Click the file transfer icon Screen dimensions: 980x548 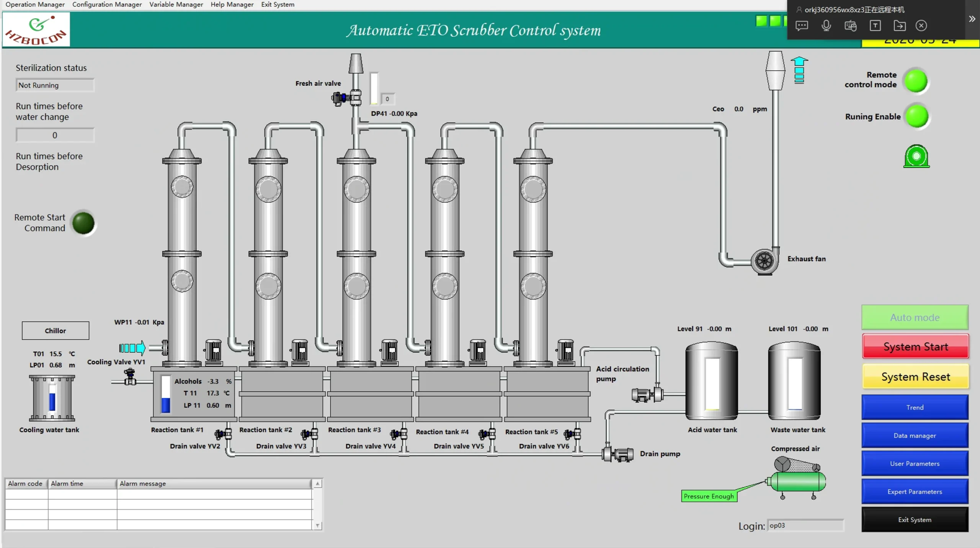[900, 26]
